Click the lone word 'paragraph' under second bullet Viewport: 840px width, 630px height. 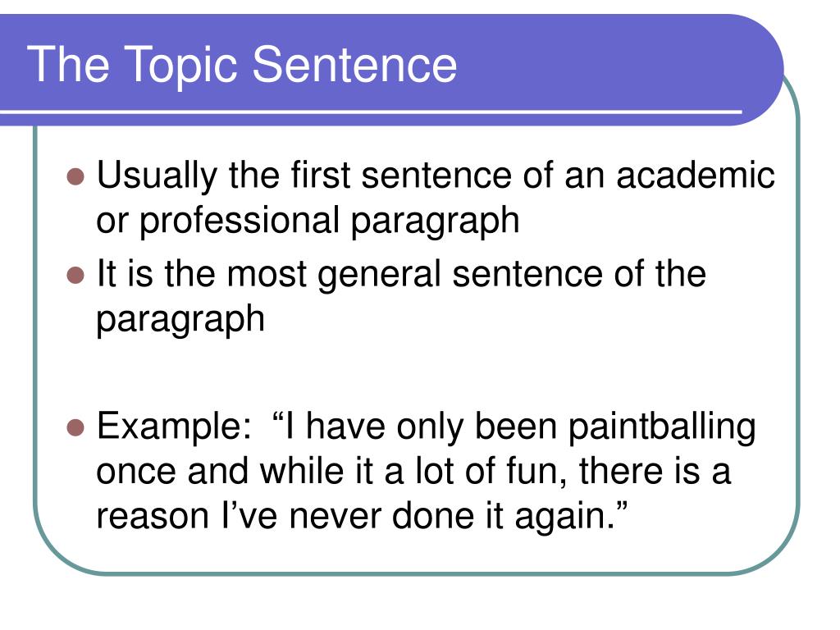[180, 319]
